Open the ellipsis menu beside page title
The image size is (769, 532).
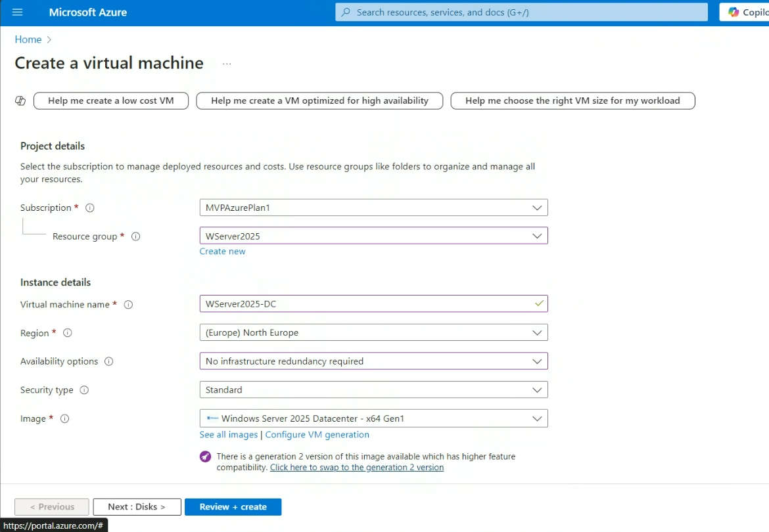pyautogui.click(x=227, y=64)
